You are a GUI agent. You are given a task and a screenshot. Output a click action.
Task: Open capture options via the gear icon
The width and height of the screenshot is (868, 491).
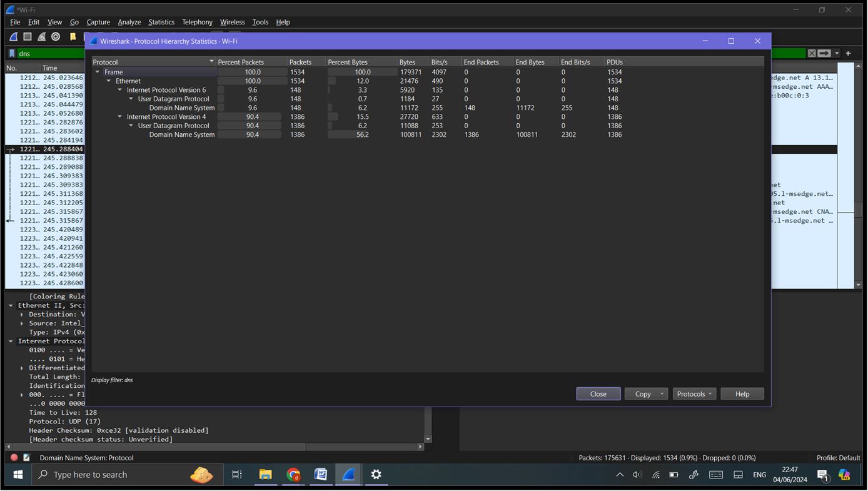point(55,36)
